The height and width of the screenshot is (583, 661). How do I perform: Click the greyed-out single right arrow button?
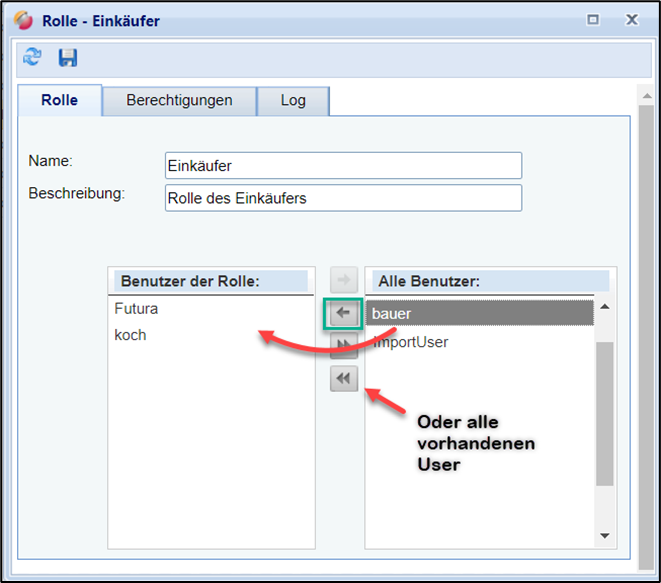(x=343, y=281)
